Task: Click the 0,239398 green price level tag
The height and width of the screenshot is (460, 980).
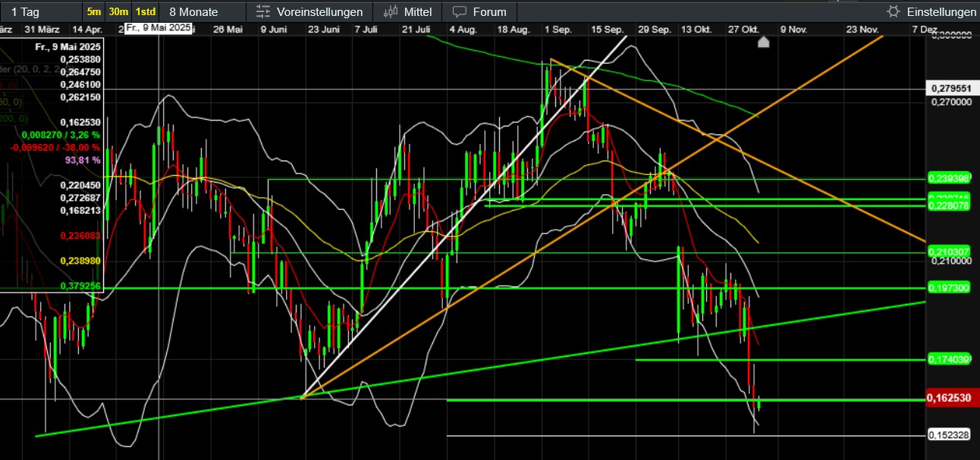Action: (x=950, y=179)
